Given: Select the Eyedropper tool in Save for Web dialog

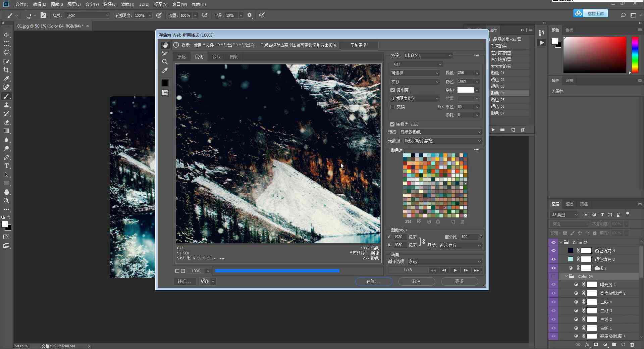Looking at the screenshot, I should point(165,70).
